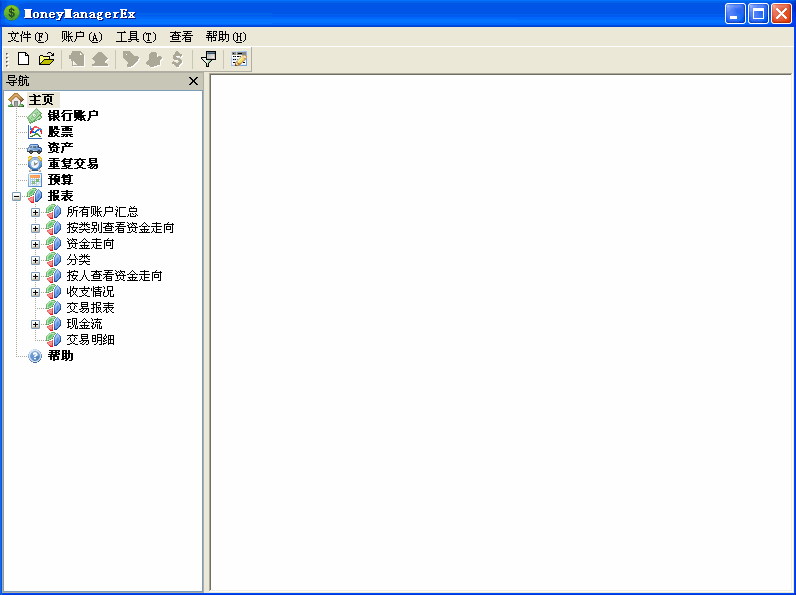
Task: Click the 股票 stock chart icon
Action: pos(35,132)
